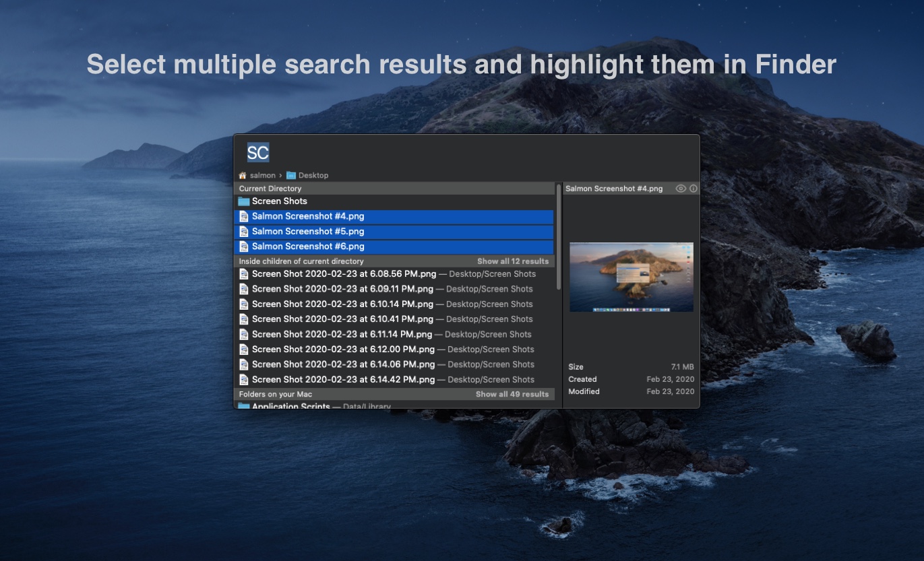The width and height of the screenshot is (924, 561).
Task: Click the Screen Shots folder icon
Action: (x=244, y=201)
